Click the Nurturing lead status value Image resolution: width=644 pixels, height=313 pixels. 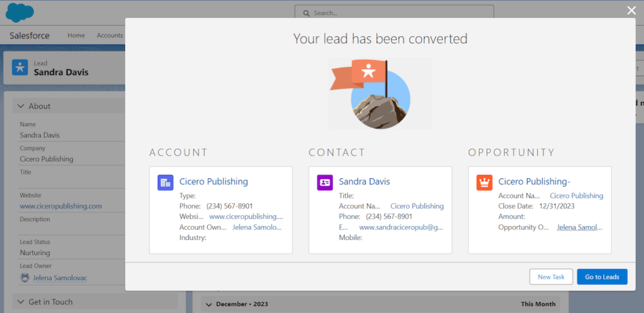(35, 253)
